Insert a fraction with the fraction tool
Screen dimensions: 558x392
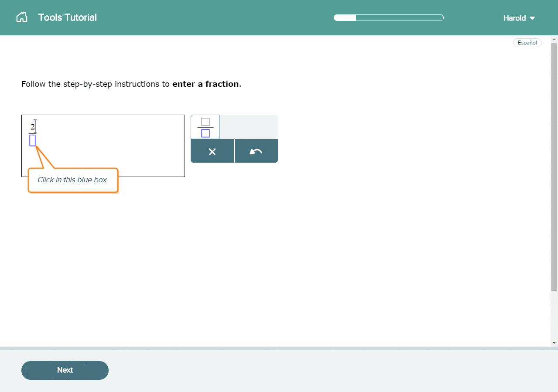tap(205, 127)
